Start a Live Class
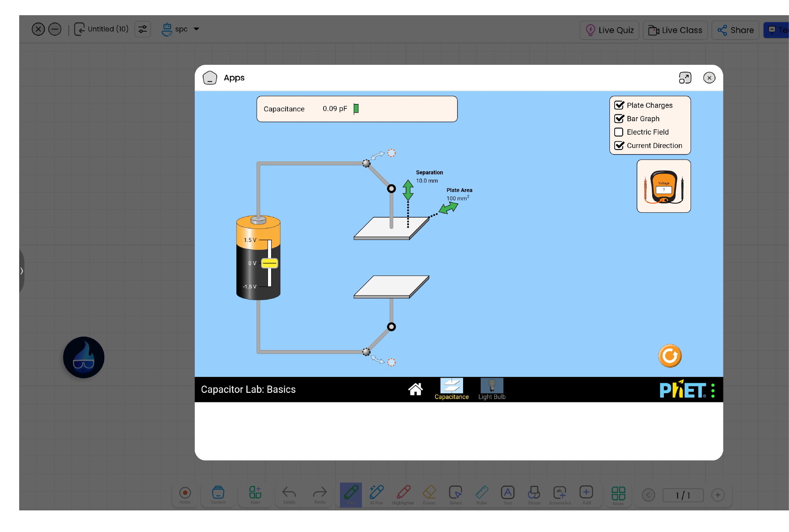The height and width of the screenshot is (532, 789). tap(675, 30)
